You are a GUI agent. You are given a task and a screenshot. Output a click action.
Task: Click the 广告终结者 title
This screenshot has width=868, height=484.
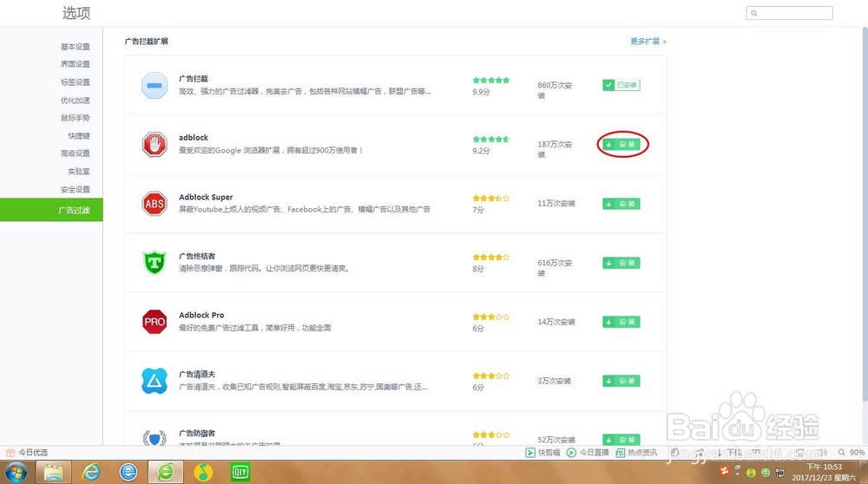[x=197, y=256]
